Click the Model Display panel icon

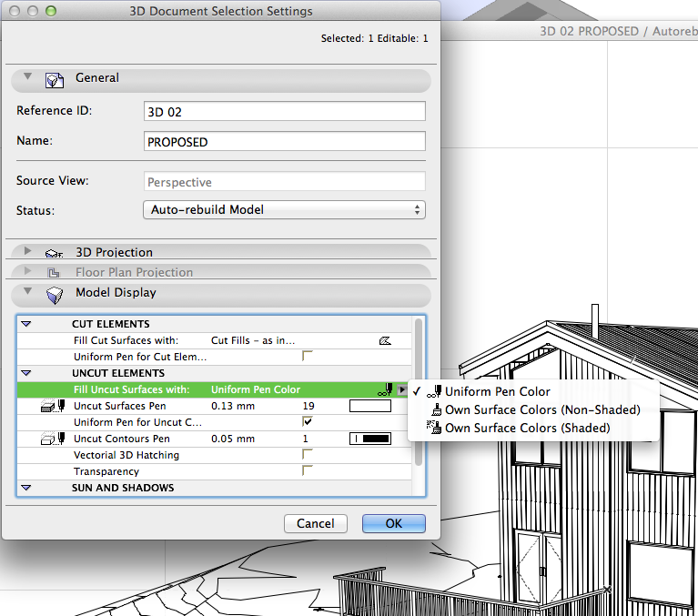coord(55,295)
